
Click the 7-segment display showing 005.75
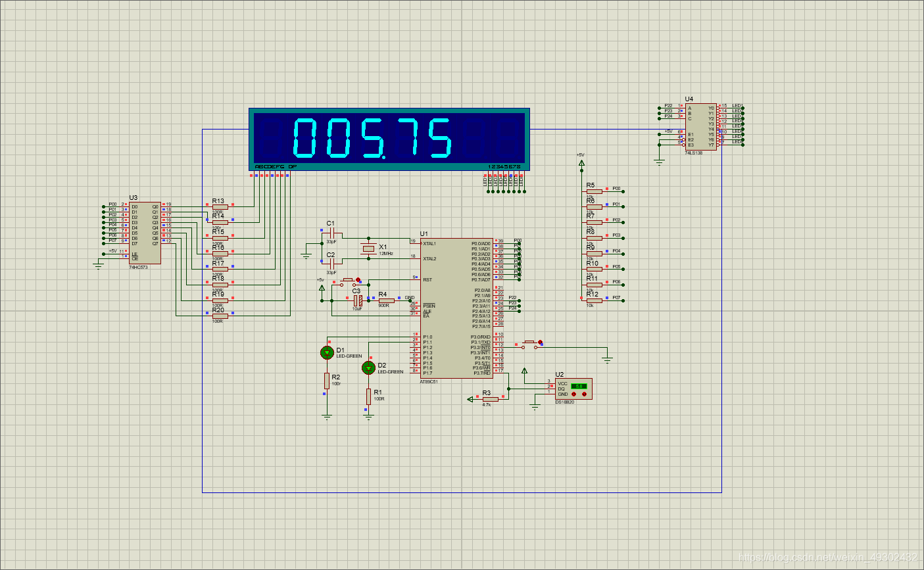coord(389,139)
